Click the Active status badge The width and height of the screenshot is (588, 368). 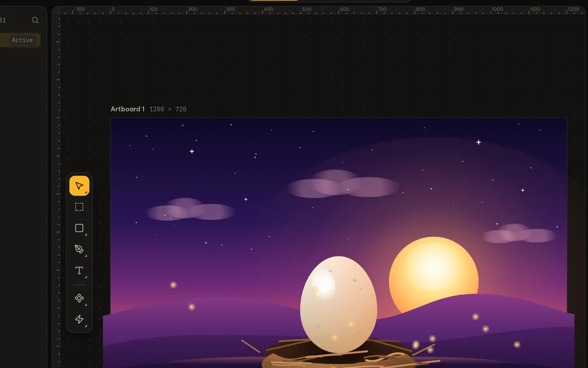(22, 40)
